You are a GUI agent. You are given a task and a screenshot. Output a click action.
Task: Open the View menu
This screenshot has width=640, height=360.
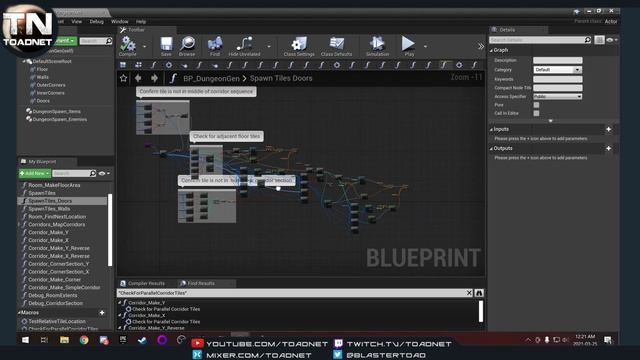[76, 22]
